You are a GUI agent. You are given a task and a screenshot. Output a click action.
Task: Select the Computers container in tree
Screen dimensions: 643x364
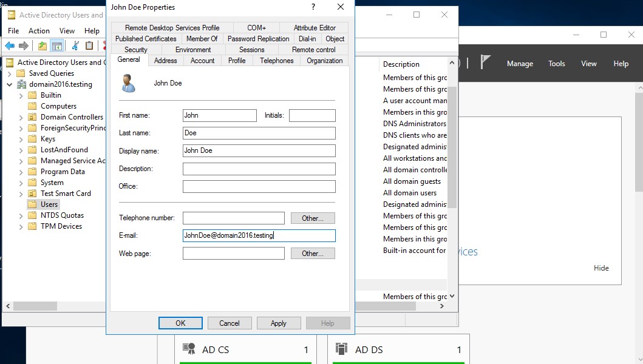coord(58,106)
